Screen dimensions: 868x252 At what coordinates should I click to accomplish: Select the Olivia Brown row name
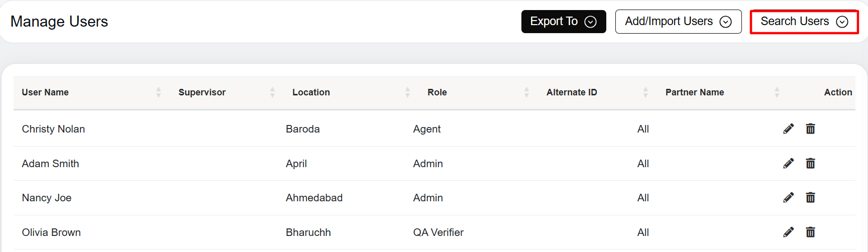(x=51, y=232)
